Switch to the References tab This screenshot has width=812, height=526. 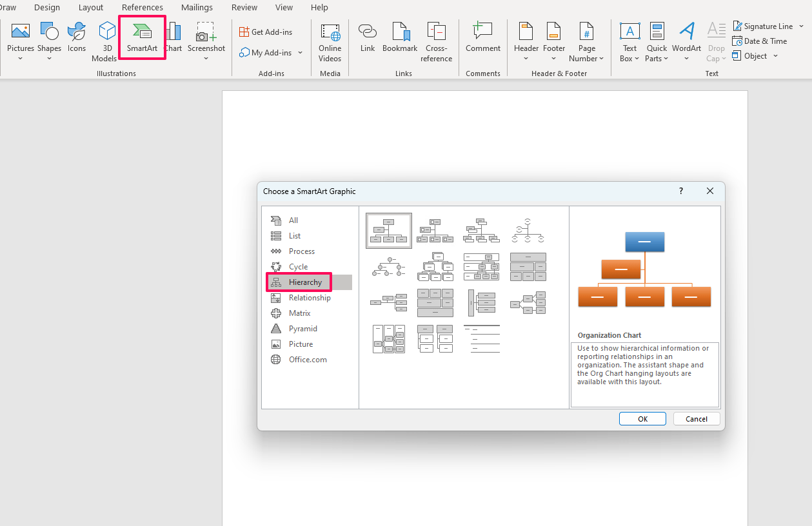(142, 8)
